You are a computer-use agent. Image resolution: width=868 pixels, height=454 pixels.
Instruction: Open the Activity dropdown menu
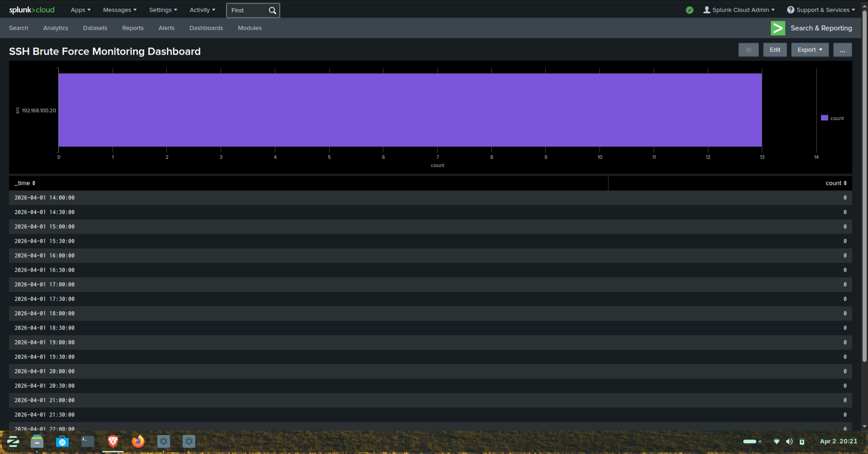point(202,9)
